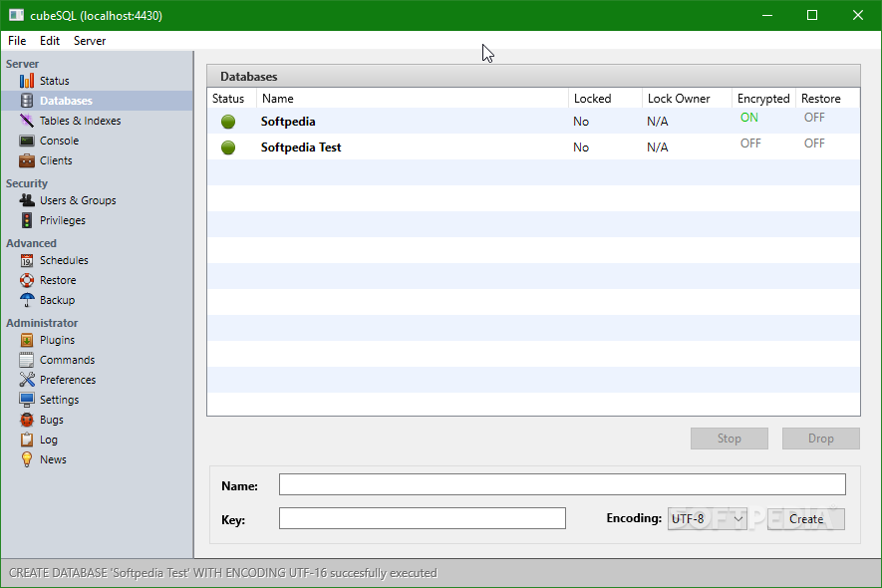882x588 pixels.
Task: Select the Databases cylinder icon
Action: [27, 101]
